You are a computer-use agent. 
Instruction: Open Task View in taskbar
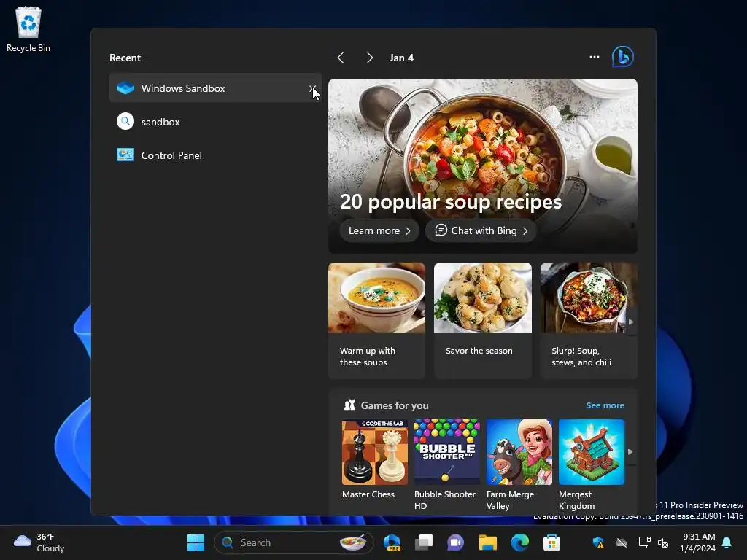coord(424,542)
